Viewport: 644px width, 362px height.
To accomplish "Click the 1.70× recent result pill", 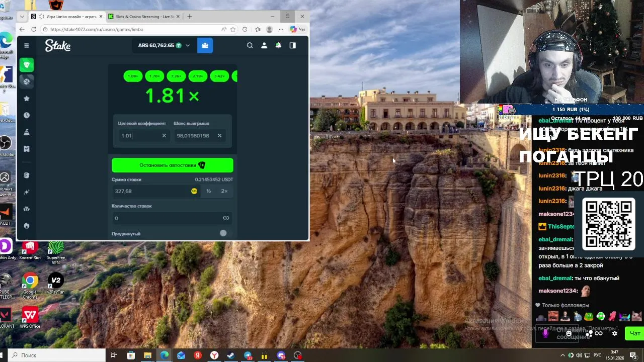I will tap(154, 76).
